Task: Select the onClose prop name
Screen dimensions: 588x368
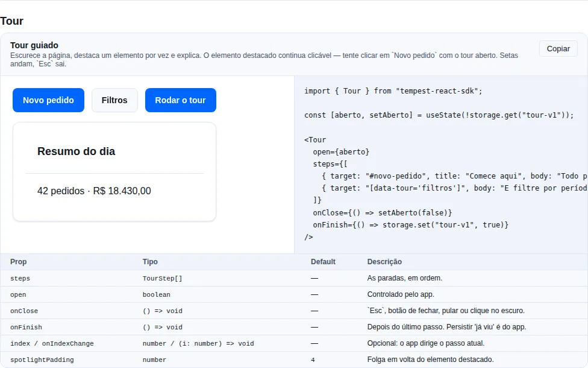Action: pyautogui.click(x=24, y=311)
